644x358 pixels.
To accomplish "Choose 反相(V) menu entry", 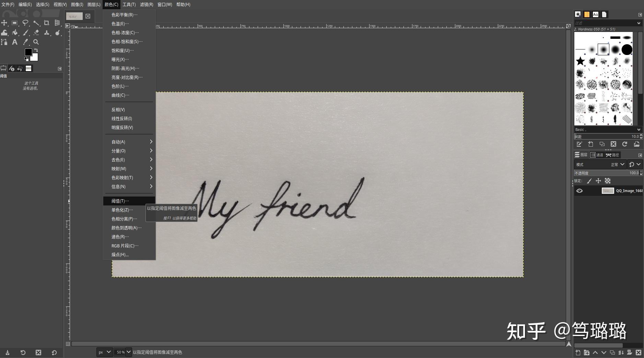I will click(129, 110).
